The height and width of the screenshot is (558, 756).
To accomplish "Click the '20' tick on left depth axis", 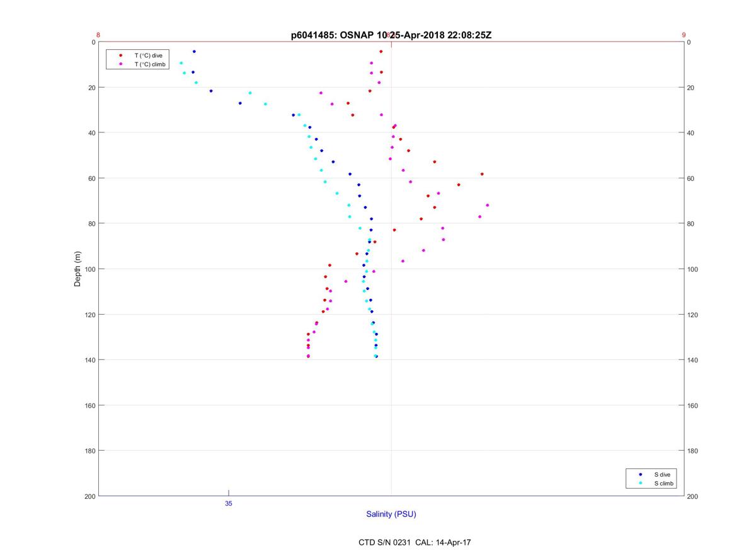I will [x=91, y=88].
